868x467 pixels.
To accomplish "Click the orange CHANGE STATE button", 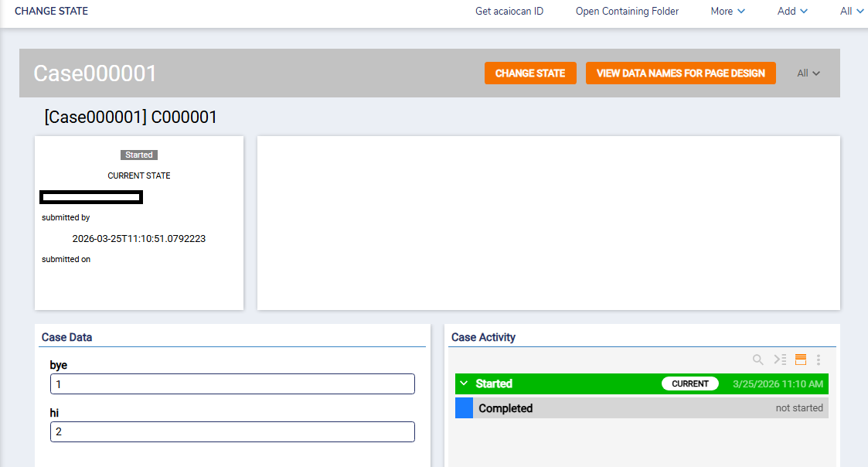I will coord(530,73).
